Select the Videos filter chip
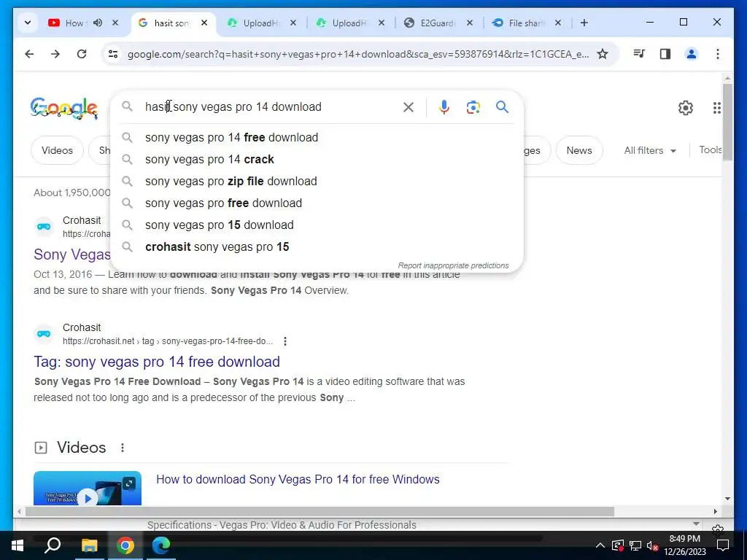Image resolution: width=747 pixels, height=560 pixels. [x=57, y=150]
